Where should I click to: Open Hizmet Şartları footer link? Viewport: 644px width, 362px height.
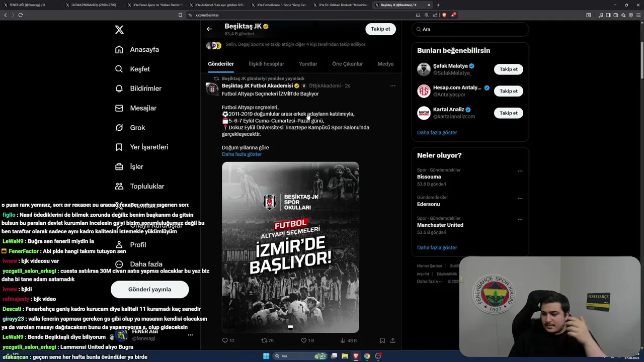click(x=429, y=266)
